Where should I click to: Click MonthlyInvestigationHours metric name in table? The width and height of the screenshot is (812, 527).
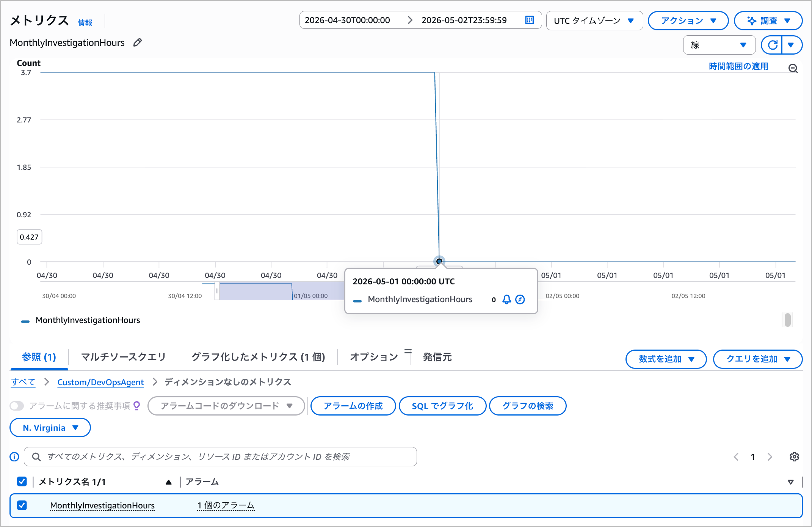pyautogui.click(x=102, y=505)
